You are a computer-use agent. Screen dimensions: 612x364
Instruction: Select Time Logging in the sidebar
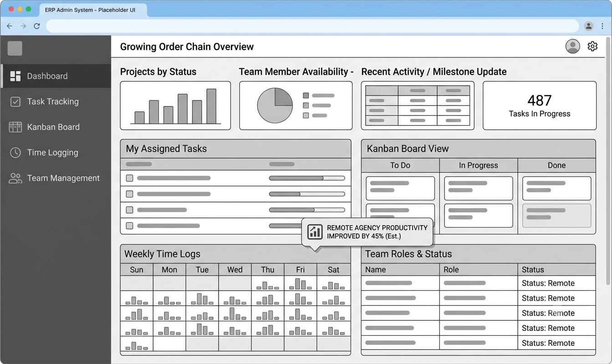coord(56,152)
